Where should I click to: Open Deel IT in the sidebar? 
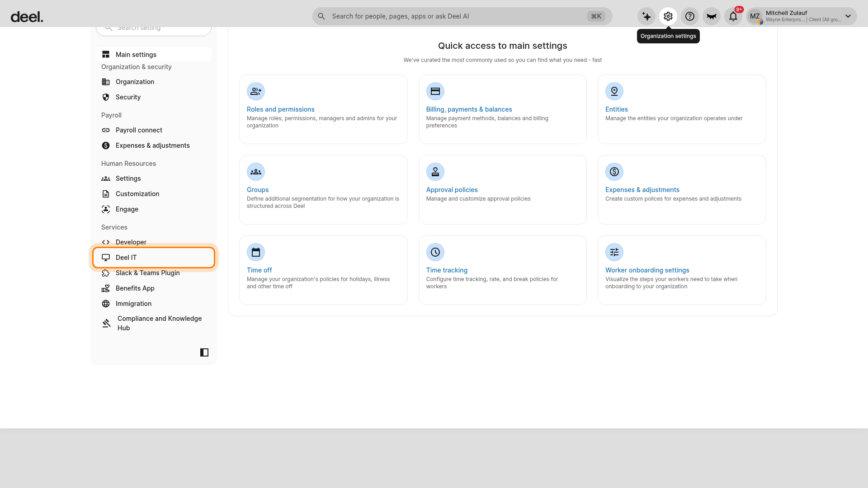[154, 258]
